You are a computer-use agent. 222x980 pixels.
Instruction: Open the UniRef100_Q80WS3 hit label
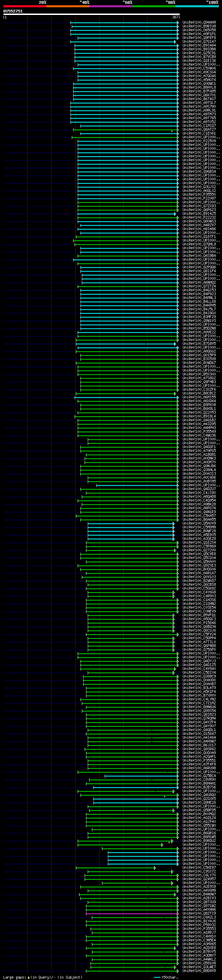199,221
